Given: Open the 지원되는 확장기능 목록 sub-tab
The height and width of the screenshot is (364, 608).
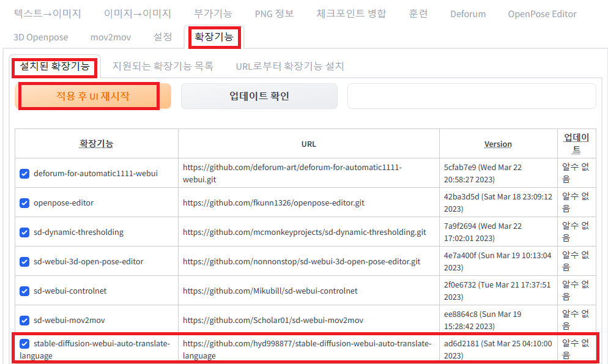Looking at the screenshot, I should (x=163, y=66).
